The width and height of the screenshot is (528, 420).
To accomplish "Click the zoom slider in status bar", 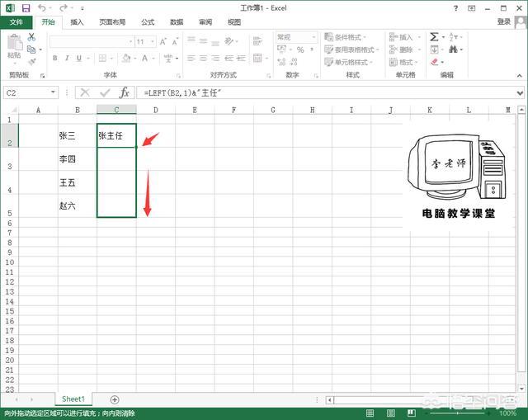I will coord(471,413).
